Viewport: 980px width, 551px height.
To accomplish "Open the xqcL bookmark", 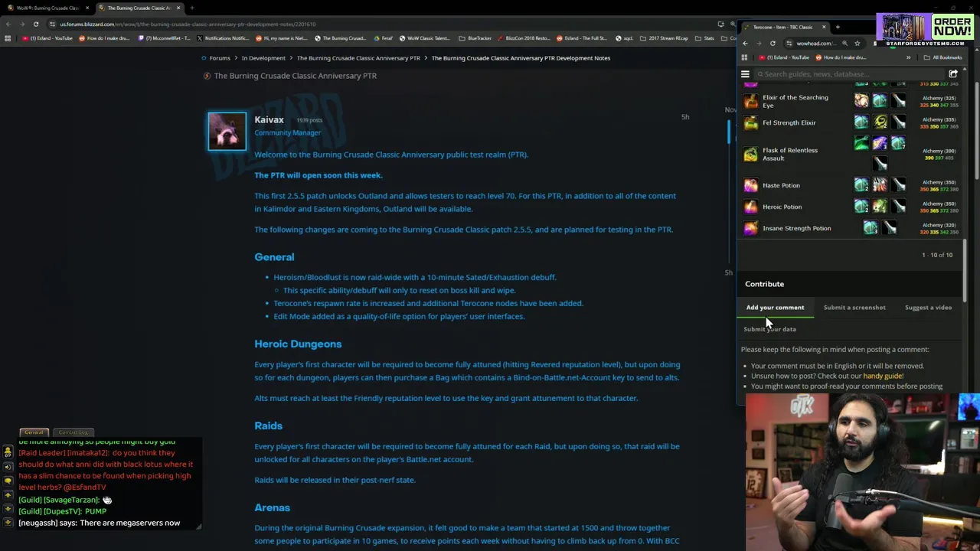I will [x=623, y=37].
